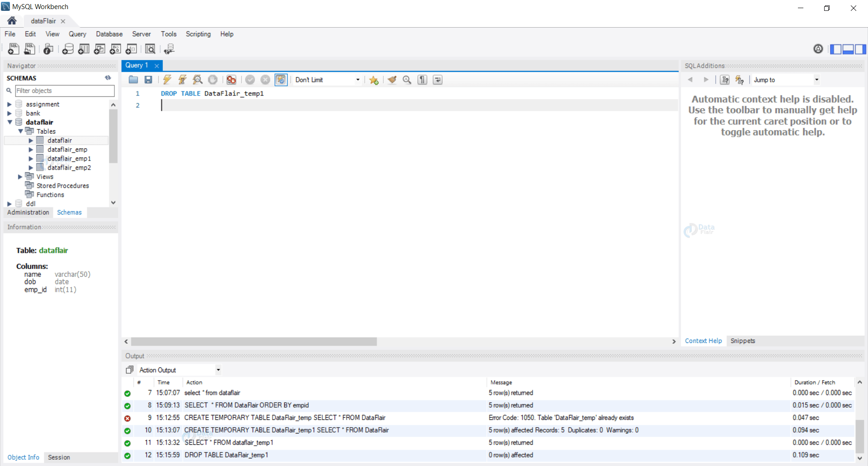This screenshot has height=466, width=868.
Task: Open the Jump to dropdown
Action: pyautogui.click(x=786, y=80)
